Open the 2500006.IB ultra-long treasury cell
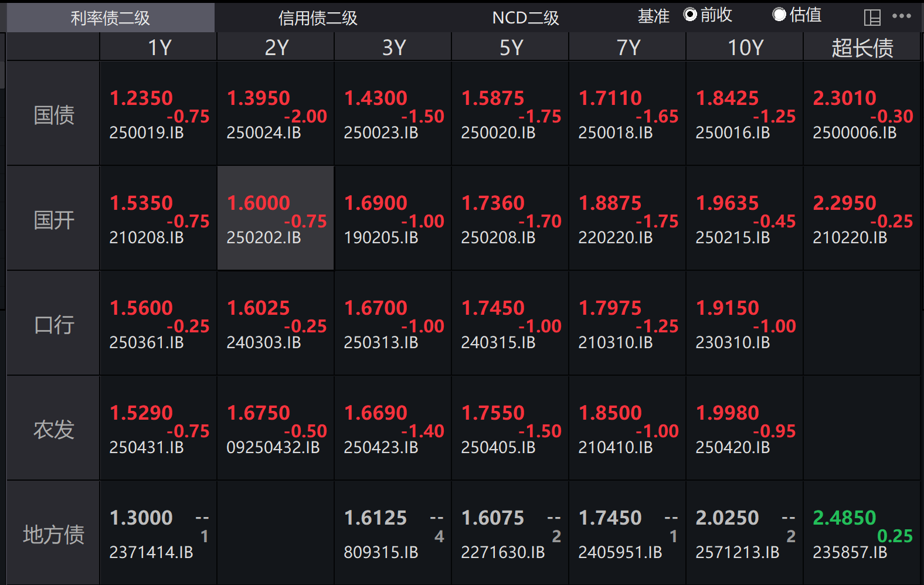924x585 pixels. [862, 115]
